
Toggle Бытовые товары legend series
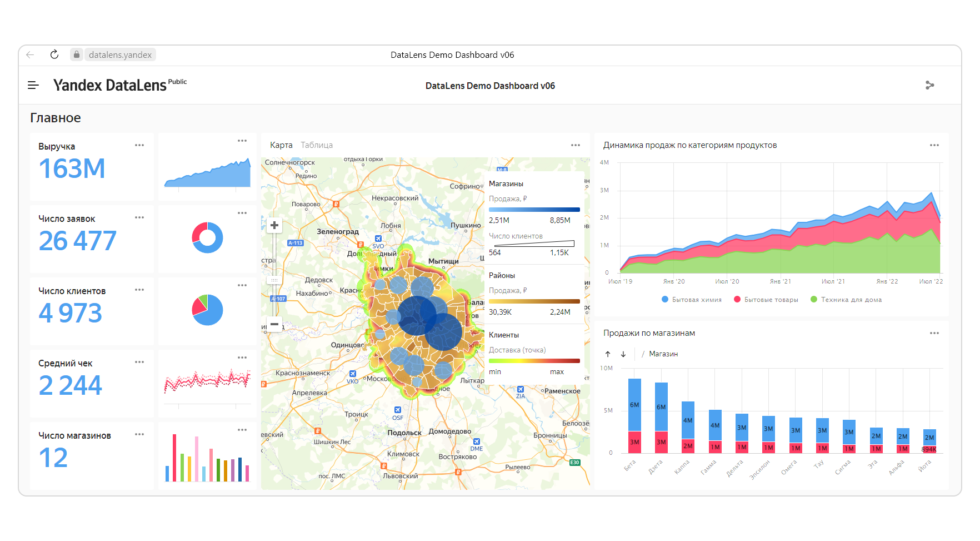(766, 300)
